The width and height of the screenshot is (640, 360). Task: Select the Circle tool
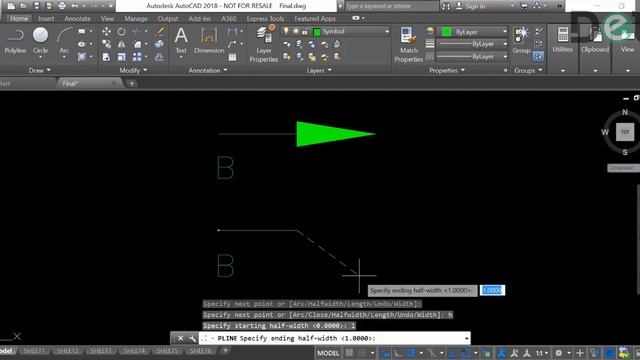(40, 41)
